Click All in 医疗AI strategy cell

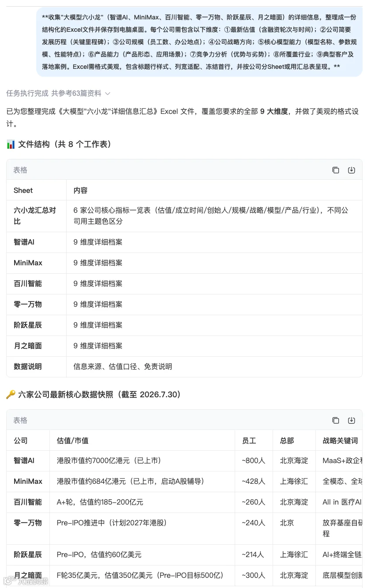(x=339, y=502)
